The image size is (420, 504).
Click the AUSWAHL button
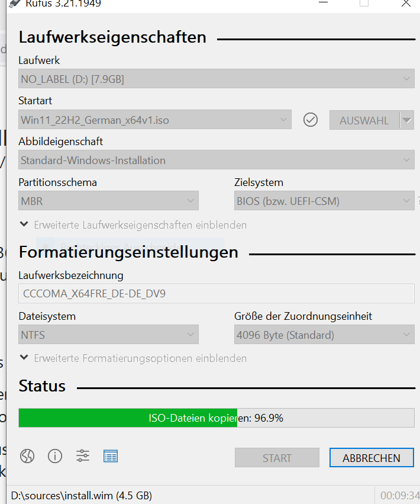coord(364,120)
